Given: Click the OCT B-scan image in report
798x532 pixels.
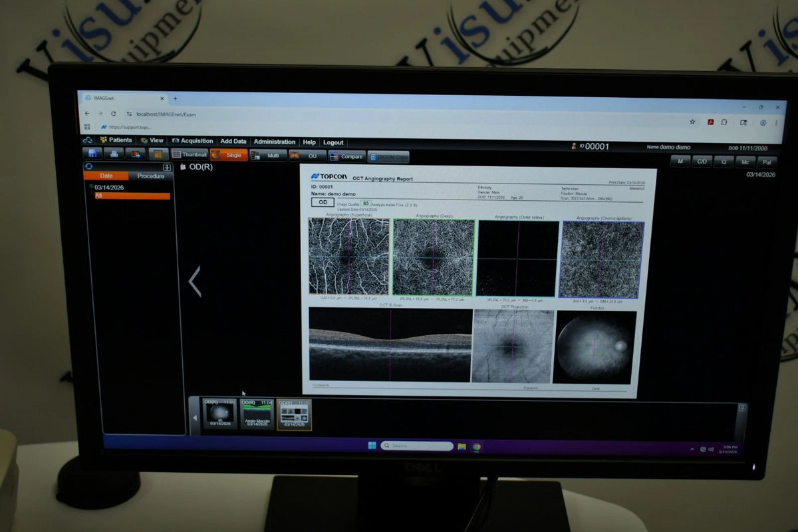Looking at the screenshot, I should [390, 344].
